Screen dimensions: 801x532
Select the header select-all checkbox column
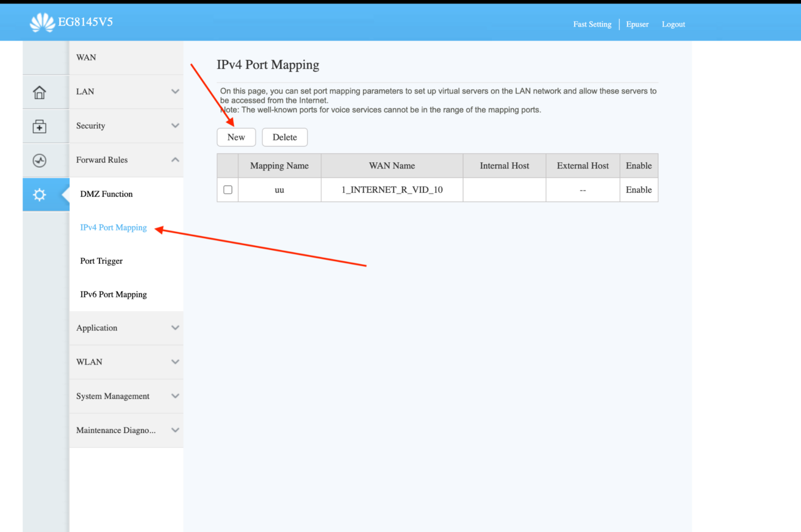pos(227,165)
